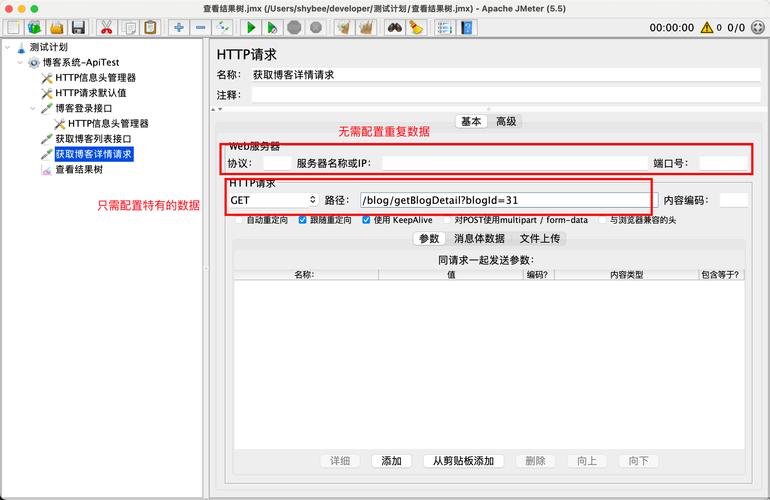Select 博客系统-ApiTest thread group
The image size is (770, 500).
point(81,62)
